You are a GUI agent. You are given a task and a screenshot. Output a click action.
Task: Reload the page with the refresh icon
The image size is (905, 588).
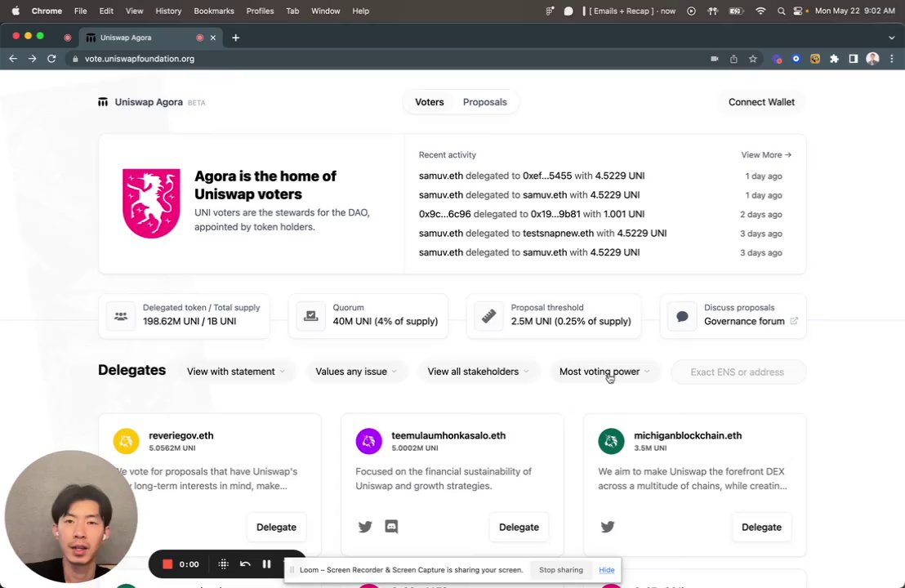click(x=51, y=59)
